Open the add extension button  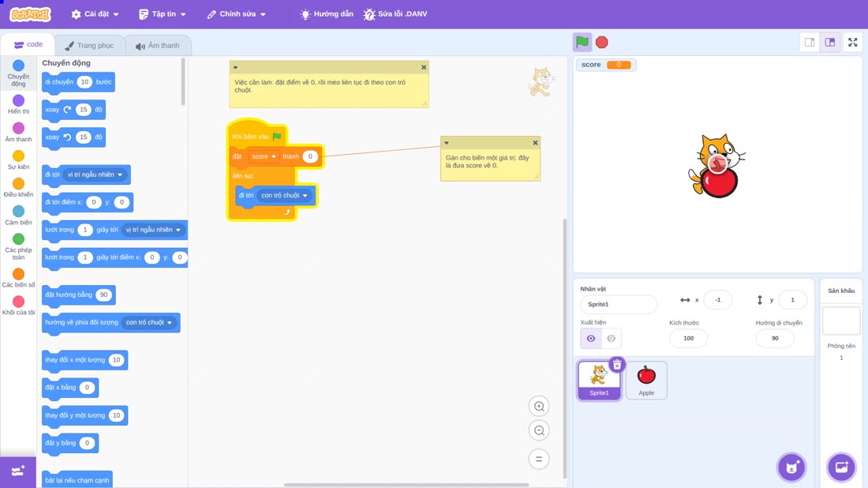click(17, 471)
